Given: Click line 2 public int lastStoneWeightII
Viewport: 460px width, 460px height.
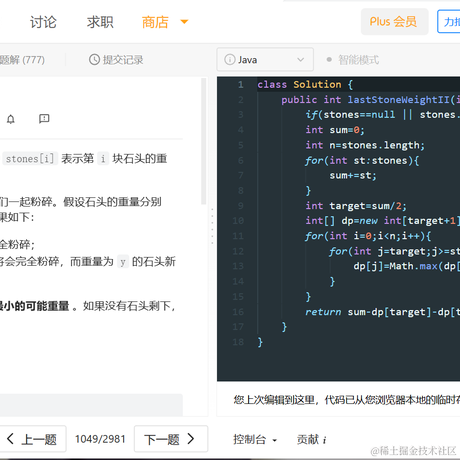Looking at the screenshot, I should [x=371, y=100].
